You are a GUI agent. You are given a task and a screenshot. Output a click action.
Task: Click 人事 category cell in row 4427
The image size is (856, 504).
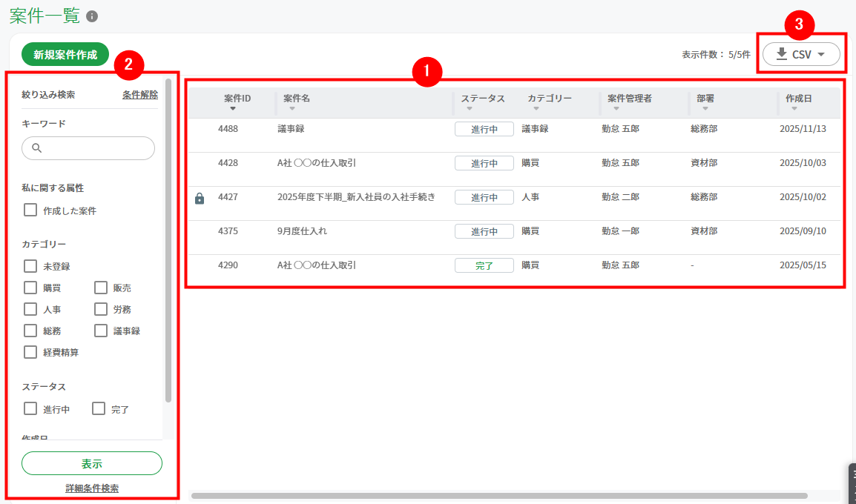530,197
